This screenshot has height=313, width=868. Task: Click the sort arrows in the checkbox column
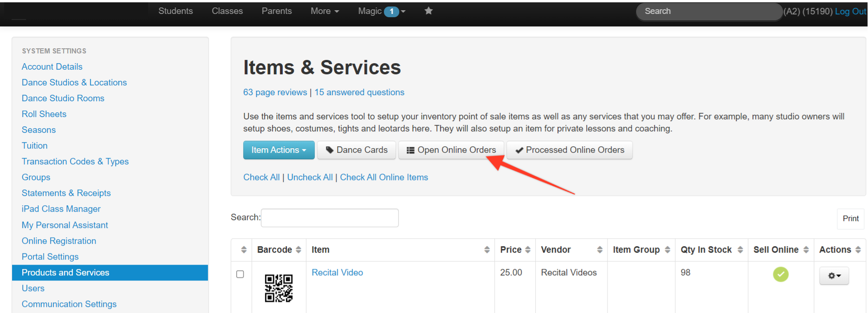point(244,250)
